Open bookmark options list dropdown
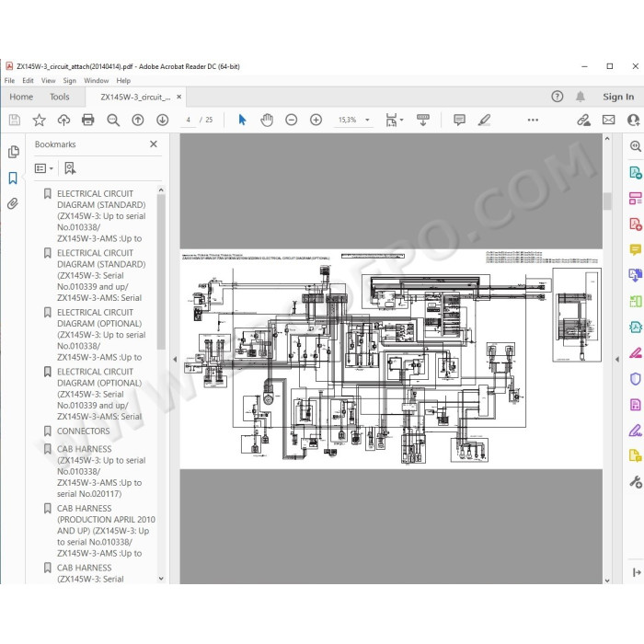Viewport: 644px width, 644px height. click(x=44, y=168)
